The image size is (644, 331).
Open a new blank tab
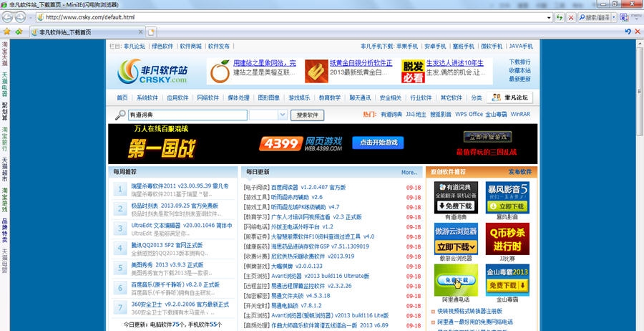click(152, 32)
